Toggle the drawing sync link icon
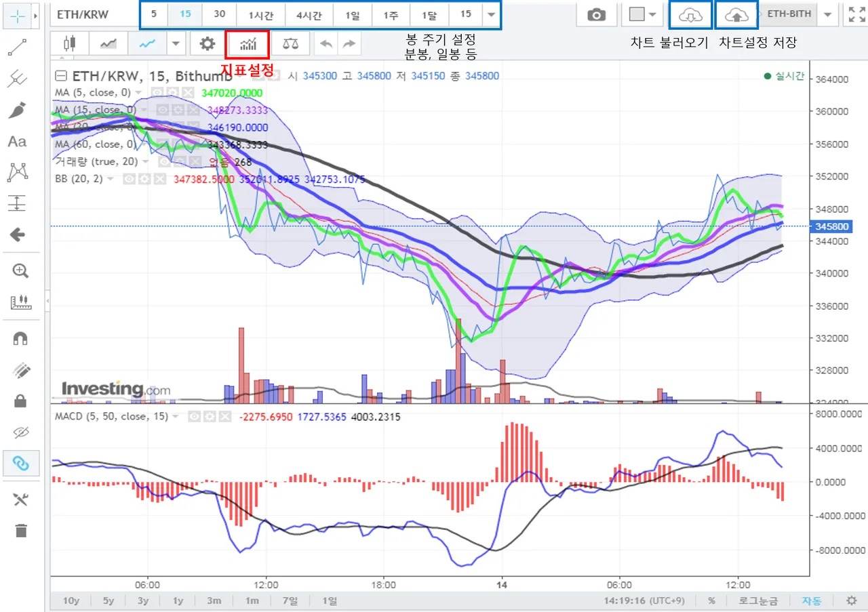This screenshot has height=612, width=868. coord(20,464)
